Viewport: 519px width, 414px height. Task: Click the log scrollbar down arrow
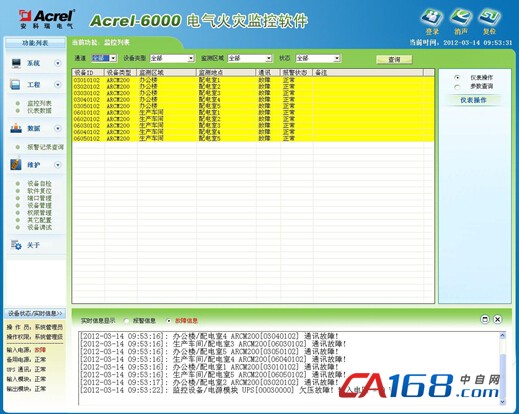click(502, 402)
